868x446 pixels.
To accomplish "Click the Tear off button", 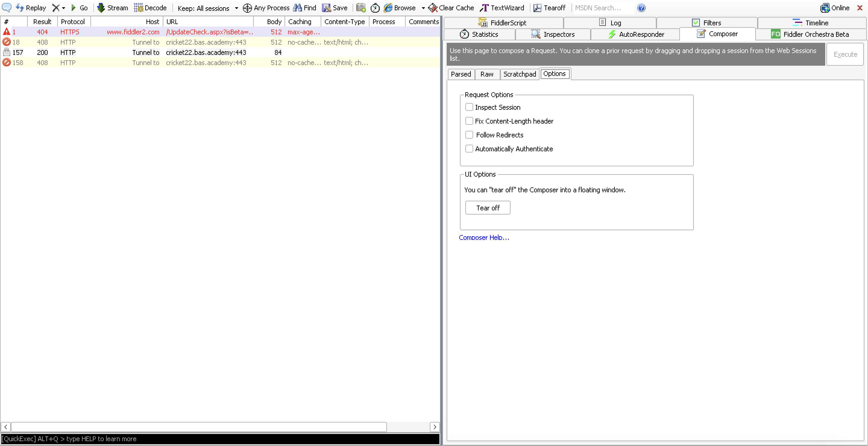I will [488, 208].
